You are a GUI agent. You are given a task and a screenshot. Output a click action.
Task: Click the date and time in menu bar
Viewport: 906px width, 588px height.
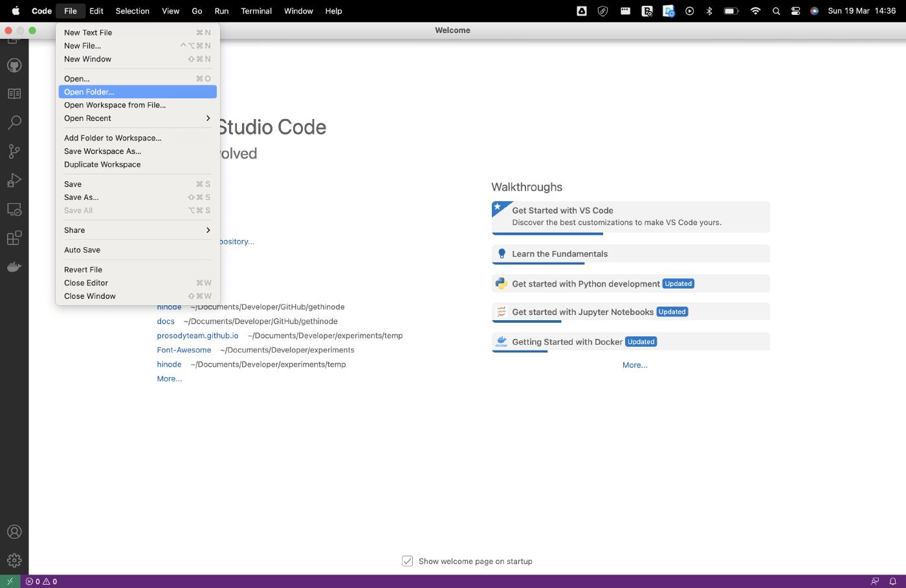pyautogui.click(x=861, y=11)
